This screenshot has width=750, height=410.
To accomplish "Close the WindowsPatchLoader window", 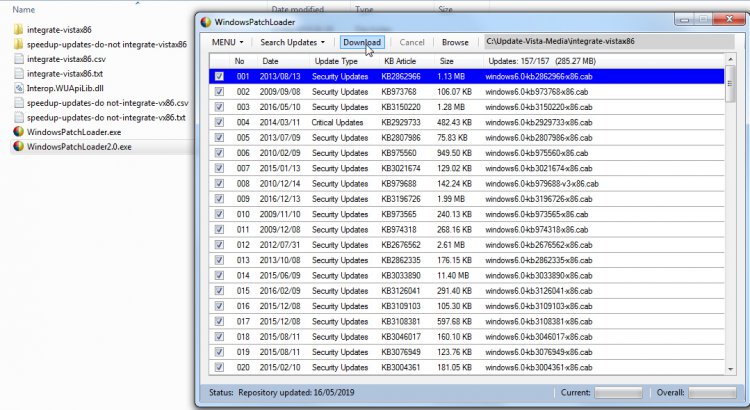I will [x=728, y=19].
